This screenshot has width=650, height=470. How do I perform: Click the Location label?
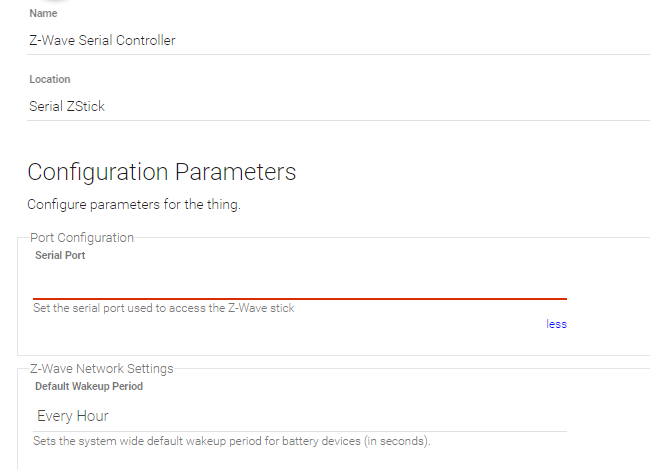click(x=50, y=79)
